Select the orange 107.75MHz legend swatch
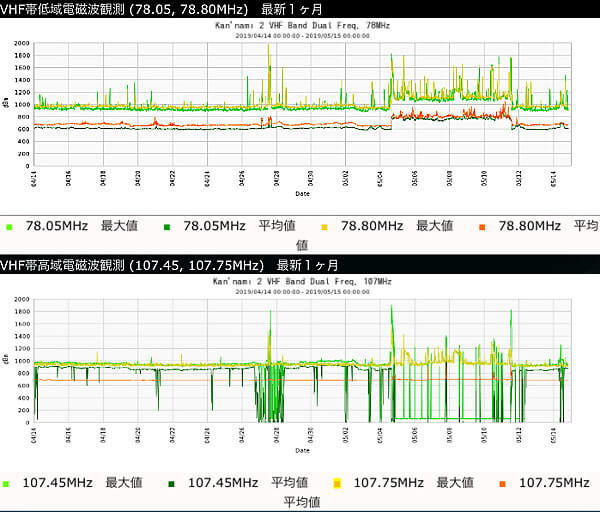The image size is (600, 512). click(x=502, y=483)
